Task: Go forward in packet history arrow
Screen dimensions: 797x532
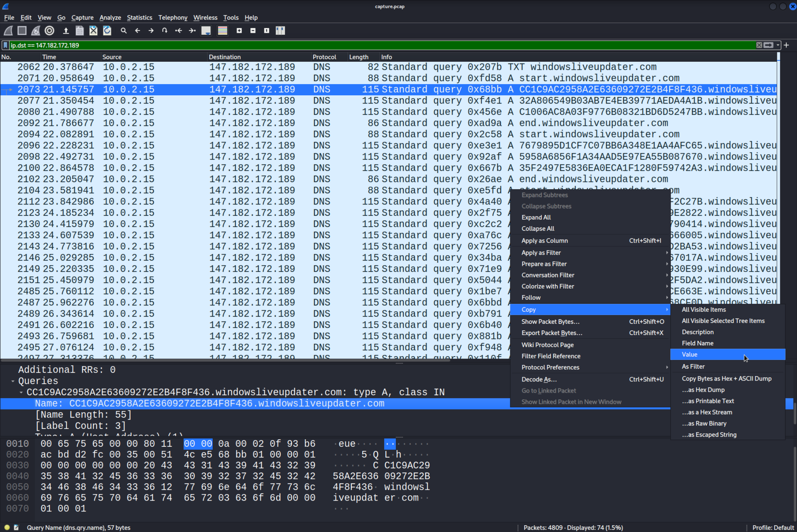Action: [x=151, y=31]
